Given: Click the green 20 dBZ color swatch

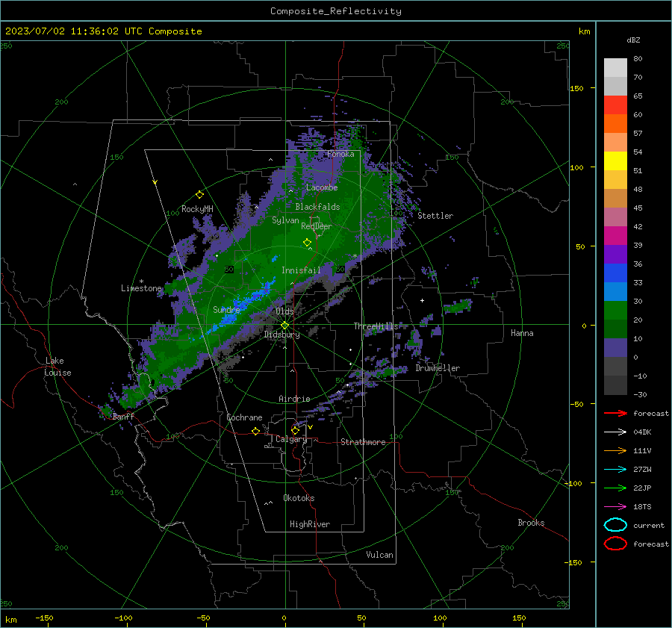Looking at the screenshot, I should (x=615, y=310).
